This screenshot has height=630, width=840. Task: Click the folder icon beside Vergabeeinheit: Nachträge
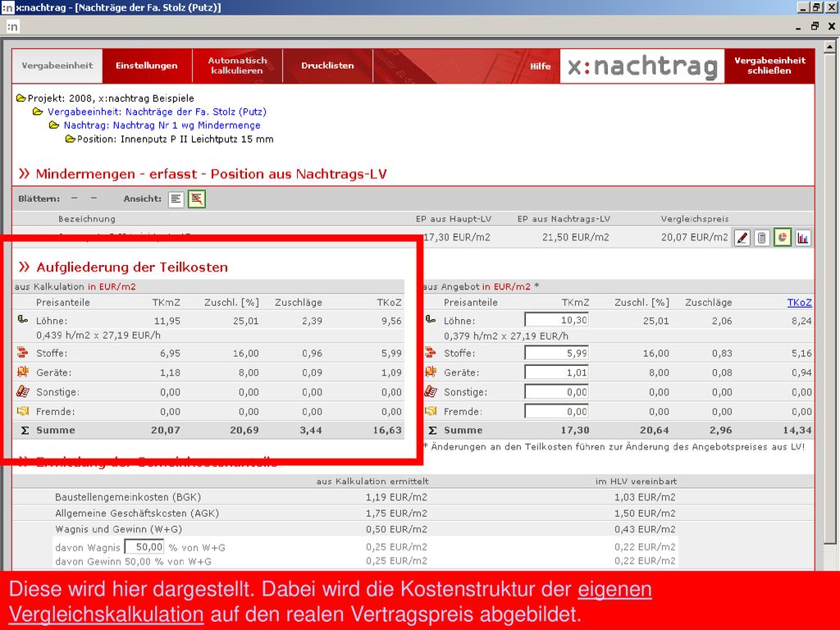click(x=38, y=112)
